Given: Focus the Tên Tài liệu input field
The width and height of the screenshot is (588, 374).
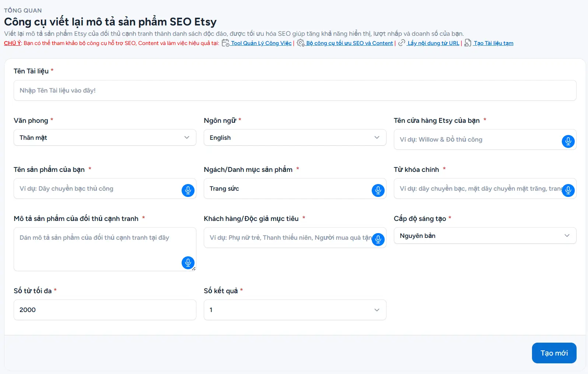Looking at the screenshot, I should pyautogui.click(x=295, y=90).
